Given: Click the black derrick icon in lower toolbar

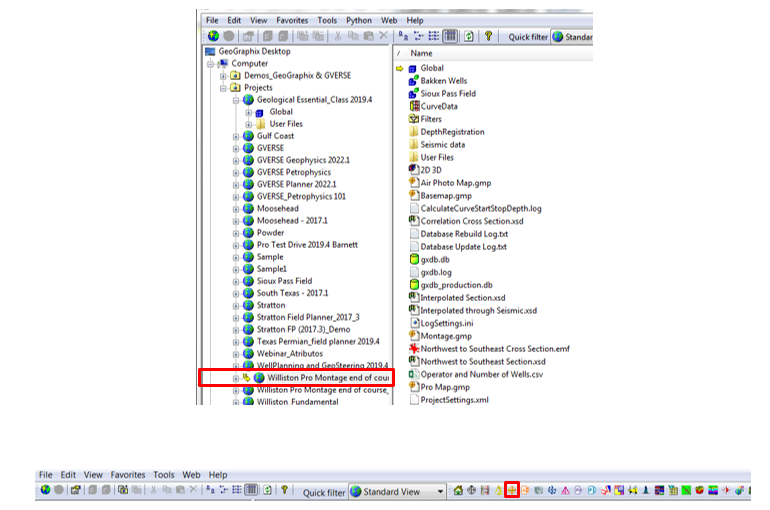Looking at the screenshot, I should (646, 490).
